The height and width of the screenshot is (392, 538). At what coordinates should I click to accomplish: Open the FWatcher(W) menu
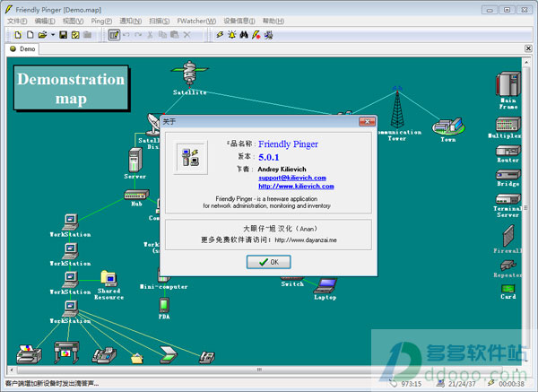click(x=196, y=21)
